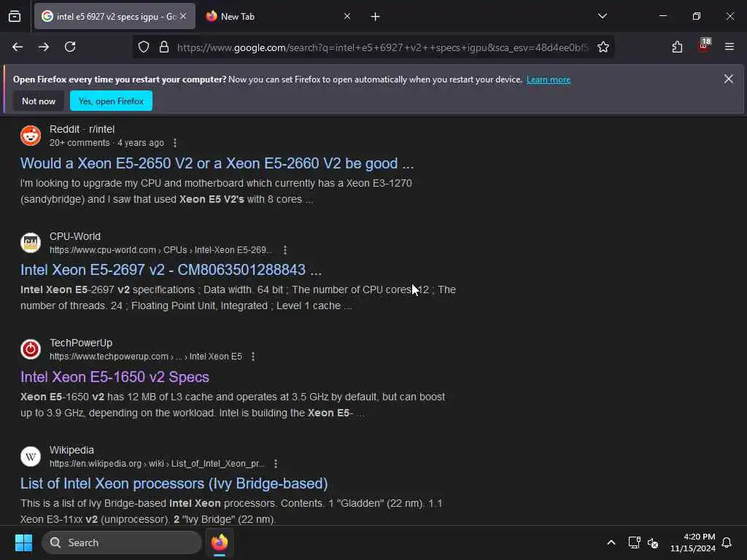
Task: Open the Intel Xeon E5-2697 v2 result
Action: [x=171, y=270]
